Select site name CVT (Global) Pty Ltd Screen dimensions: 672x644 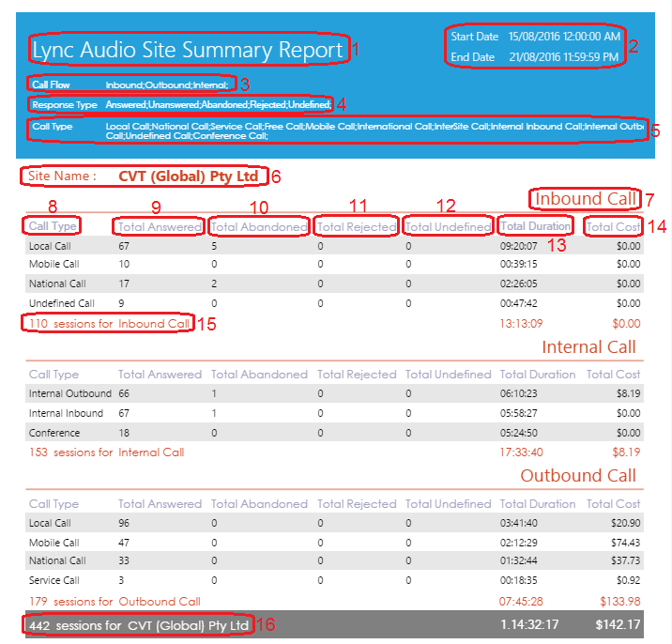click(x=188, y=176)
